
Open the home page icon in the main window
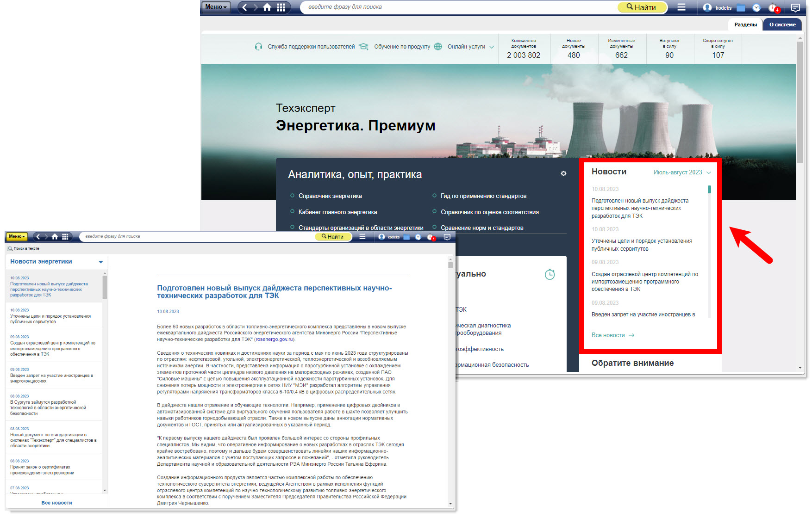coord(267,7)
